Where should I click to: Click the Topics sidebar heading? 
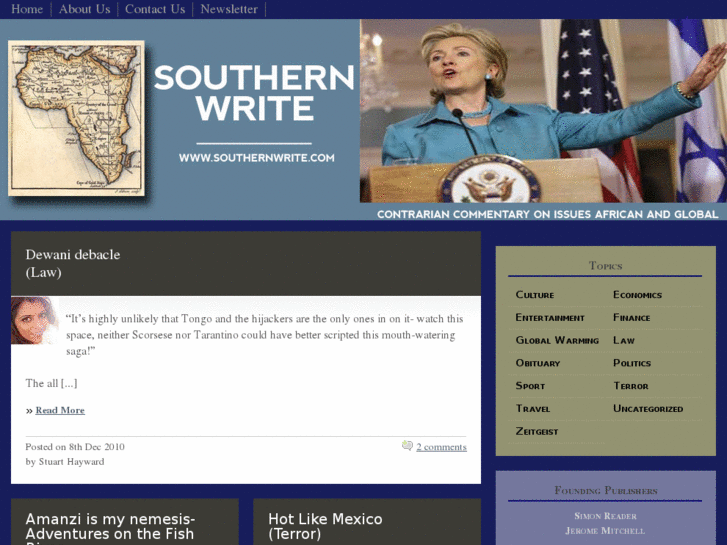[x=606, y=266]
